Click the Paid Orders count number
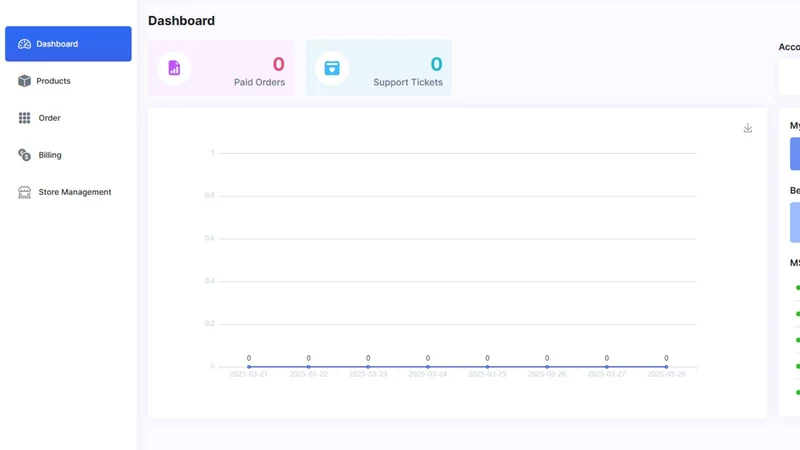The height and width of the screenshot is (450, 800). point(278,64)
